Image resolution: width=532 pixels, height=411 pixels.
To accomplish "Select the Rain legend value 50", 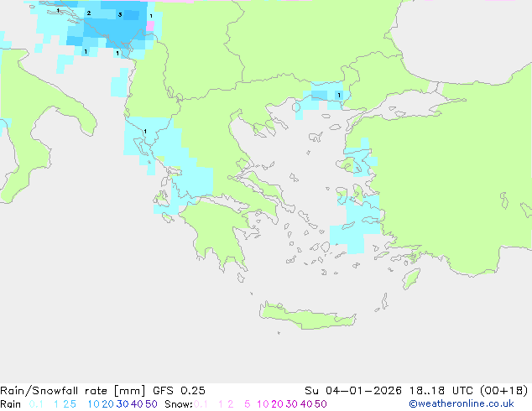I will (x=151, y=404).
